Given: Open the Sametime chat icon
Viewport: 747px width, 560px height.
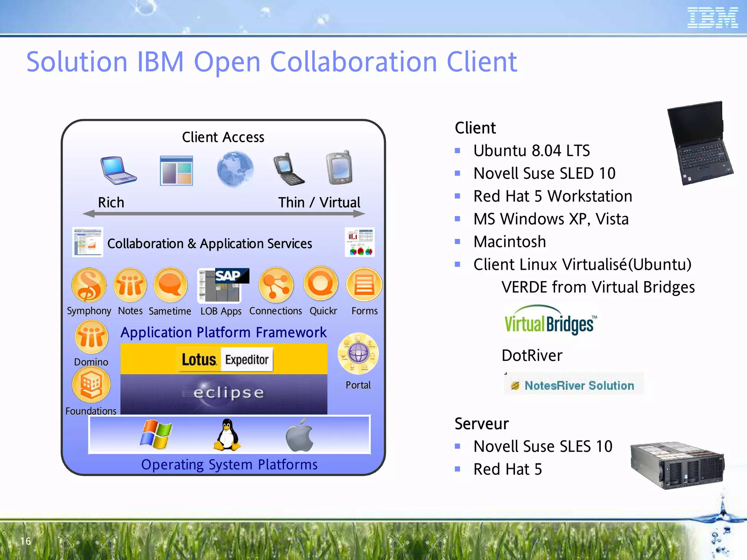Looking at the screenshot, I should [x=170, y=285].
